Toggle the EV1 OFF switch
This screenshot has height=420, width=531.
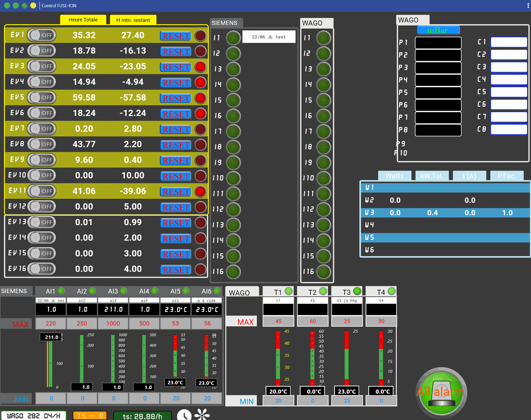pyautogui.click(x=41, y=35)
